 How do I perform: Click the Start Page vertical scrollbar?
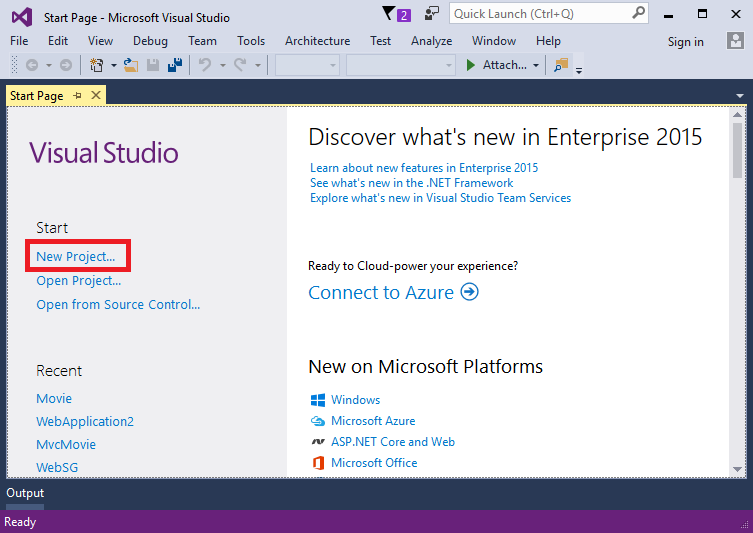click(737, 300)
